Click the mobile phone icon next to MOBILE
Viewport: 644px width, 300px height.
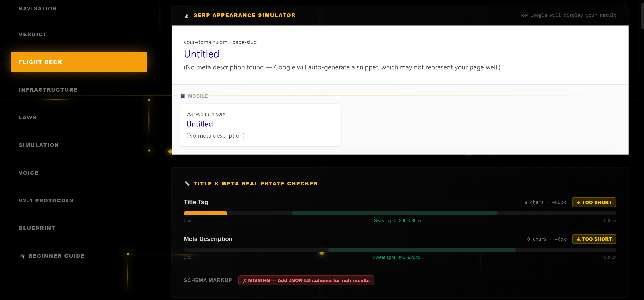(183, 96)
